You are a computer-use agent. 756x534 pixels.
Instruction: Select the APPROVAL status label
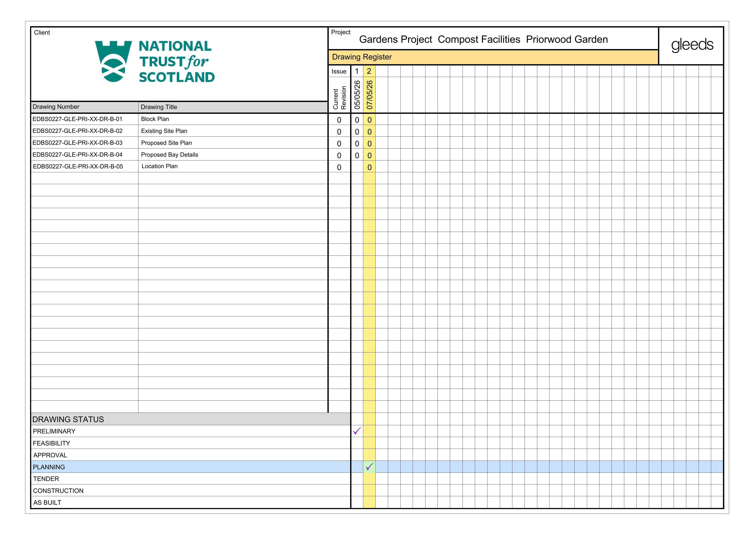pyautogui.click(x=50, y=455)
